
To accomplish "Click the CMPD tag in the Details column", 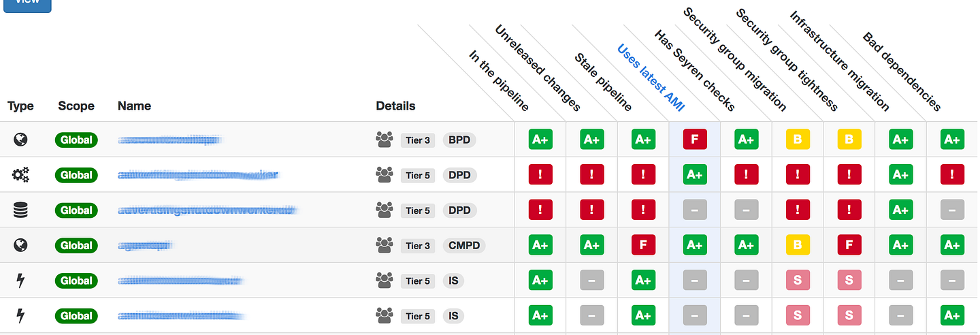I will (x=463, y=245).
